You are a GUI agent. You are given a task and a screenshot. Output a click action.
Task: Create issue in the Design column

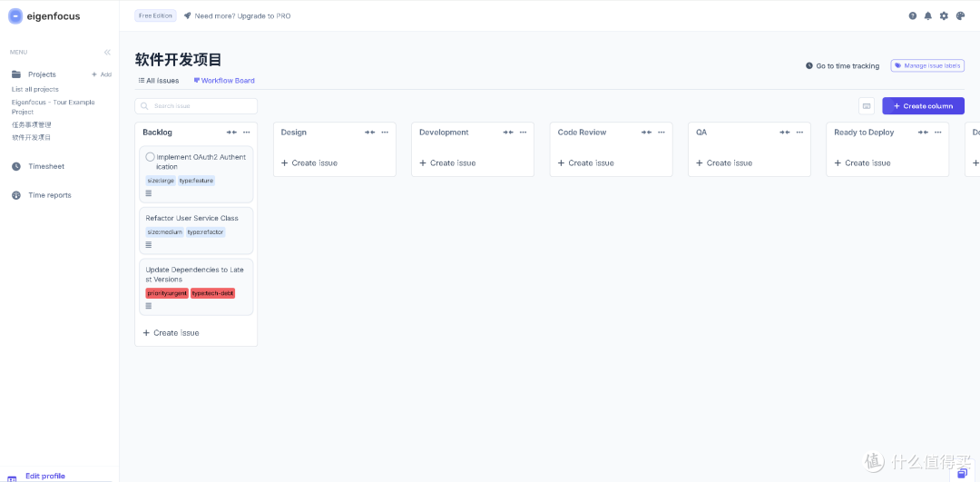click(309, 162)
